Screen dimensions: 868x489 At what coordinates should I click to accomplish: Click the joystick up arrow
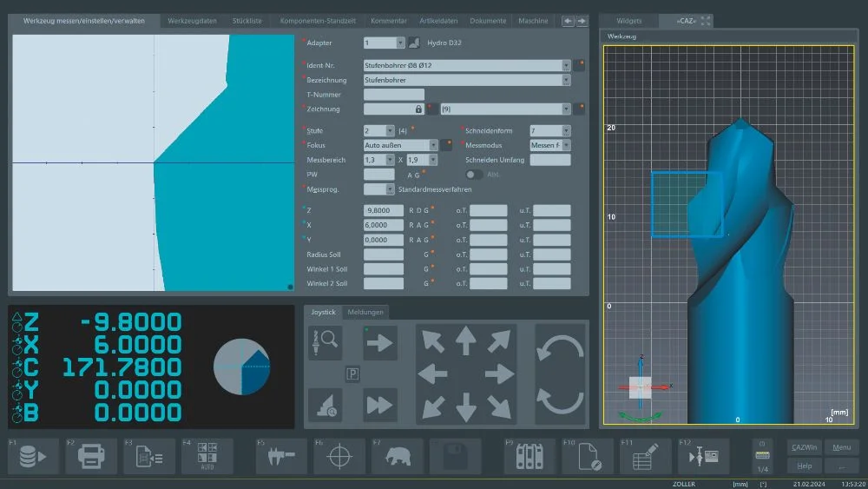pyautogui.click(x=466, y=340)
